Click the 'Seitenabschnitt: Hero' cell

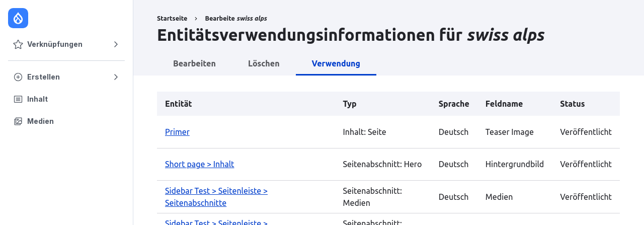point(382,164)
